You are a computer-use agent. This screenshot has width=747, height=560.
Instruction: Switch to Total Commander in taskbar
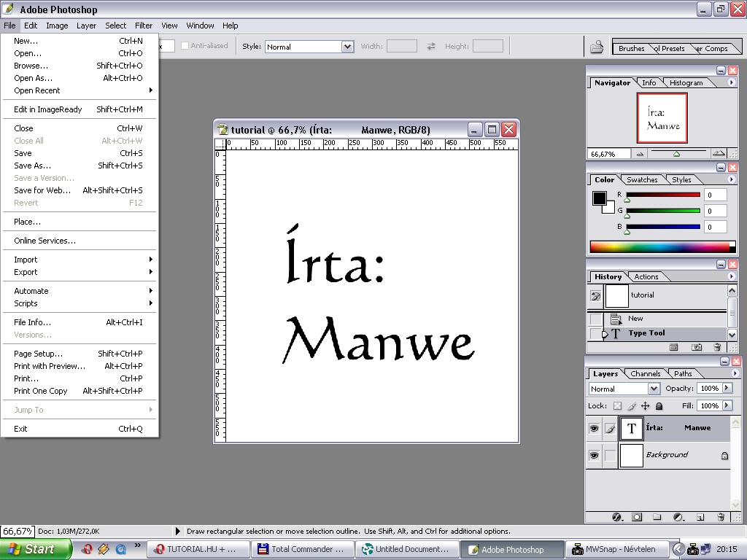[x=302, y=549]
